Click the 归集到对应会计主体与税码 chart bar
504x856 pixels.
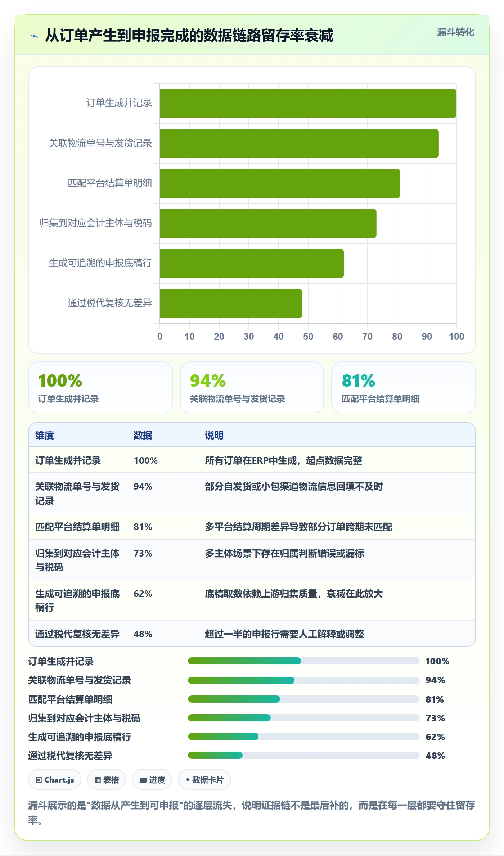[268, 224]
